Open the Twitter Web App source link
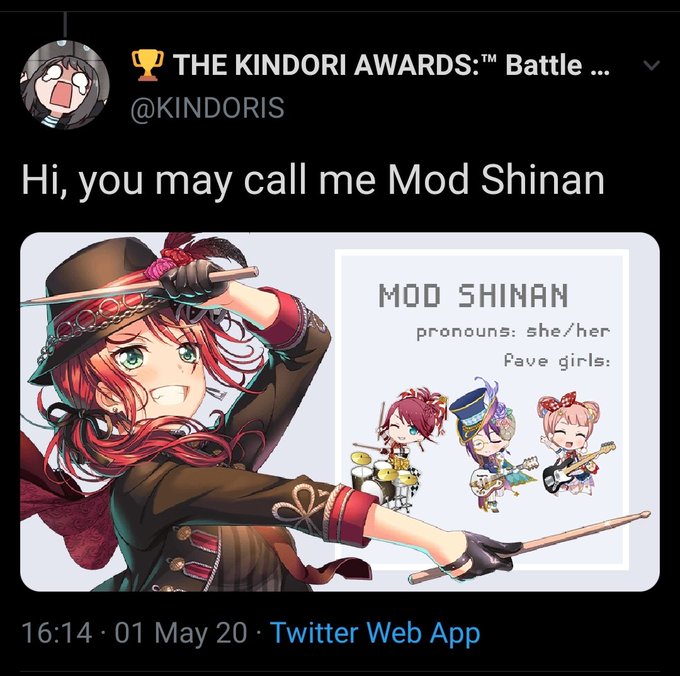This screenshot has height=676, width=680. pyautogui.click(x=376, y=632)
